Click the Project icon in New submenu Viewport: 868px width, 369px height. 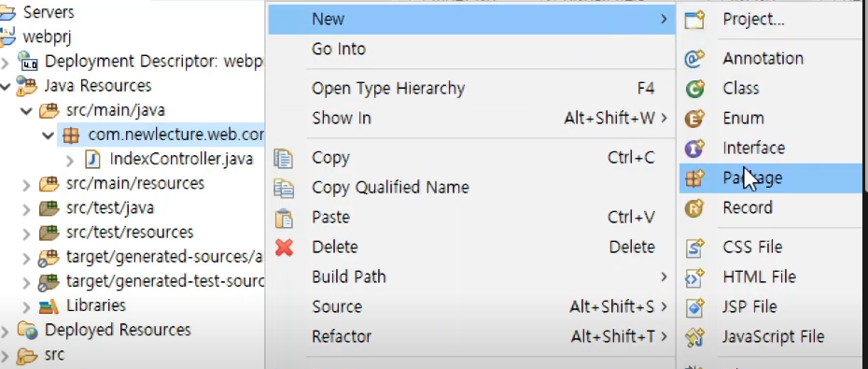coord(694,20)
